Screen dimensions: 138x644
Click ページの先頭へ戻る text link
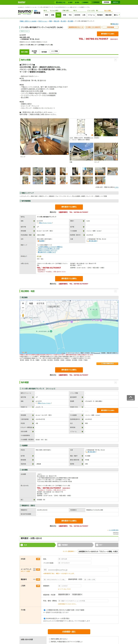[113, 530]
